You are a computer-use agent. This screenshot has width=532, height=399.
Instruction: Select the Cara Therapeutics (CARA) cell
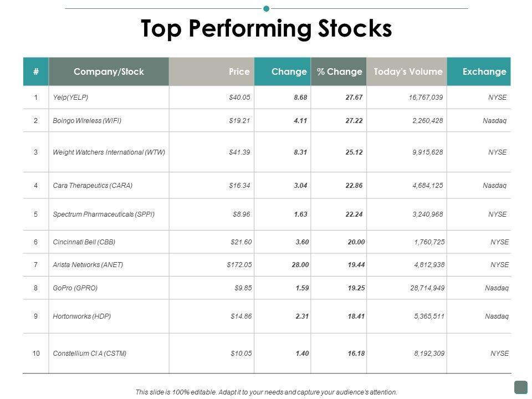tap(93, 186)
